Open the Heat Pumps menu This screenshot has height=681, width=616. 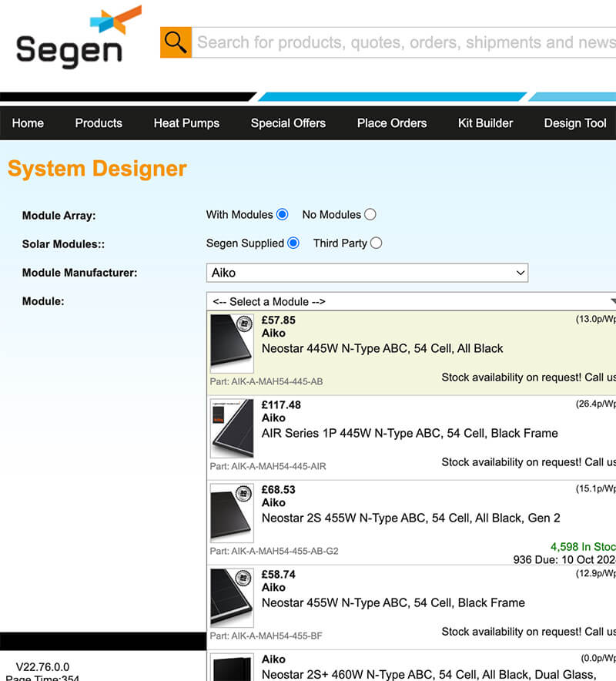click(x=186, y=123)
